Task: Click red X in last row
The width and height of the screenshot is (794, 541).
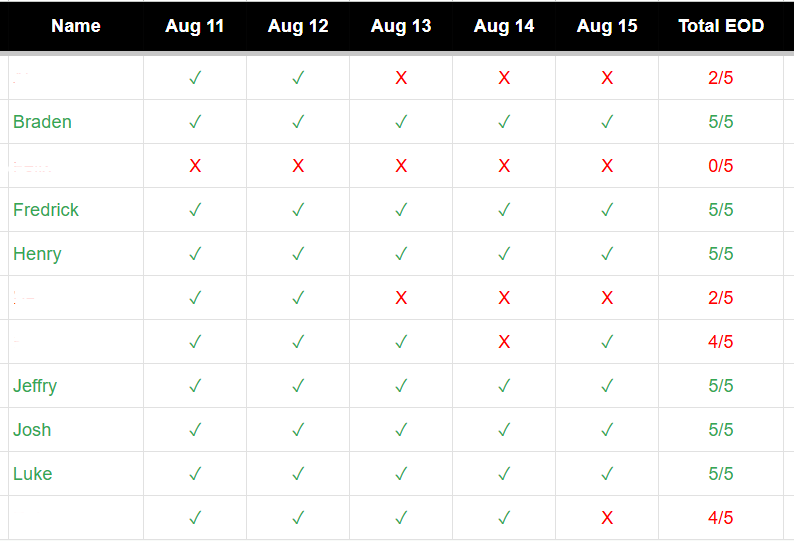Action: click(607, 518)
